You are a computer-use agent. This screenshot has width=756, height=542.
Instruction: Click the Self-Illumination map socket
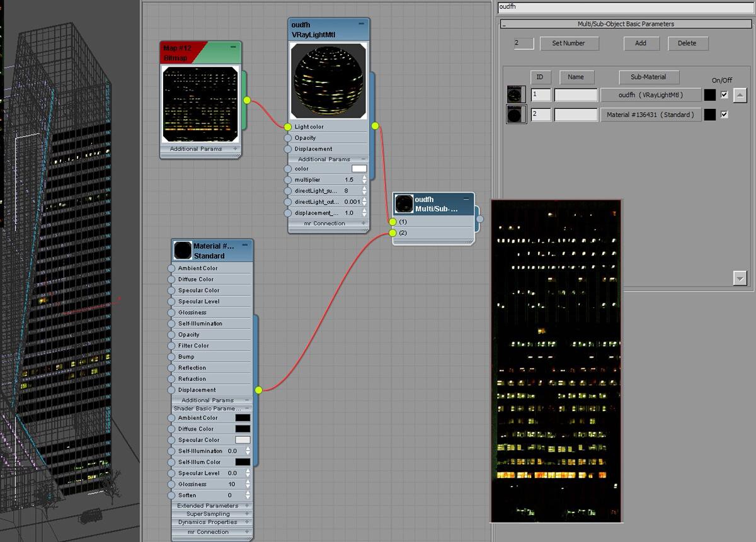point(171,324)
